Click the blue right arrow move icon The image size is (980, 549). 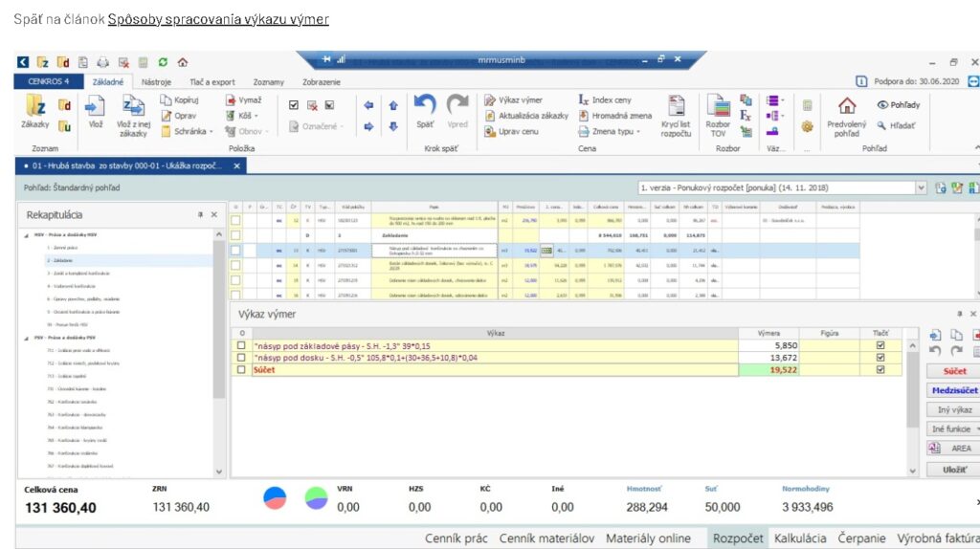[x=368, y=126]
